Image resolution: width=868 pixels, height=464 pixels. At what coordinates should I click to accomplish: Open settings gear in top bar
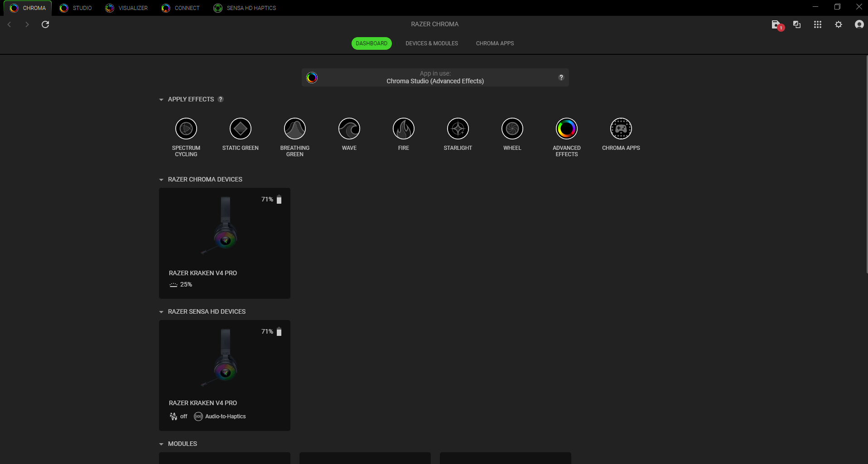[838, 24]
